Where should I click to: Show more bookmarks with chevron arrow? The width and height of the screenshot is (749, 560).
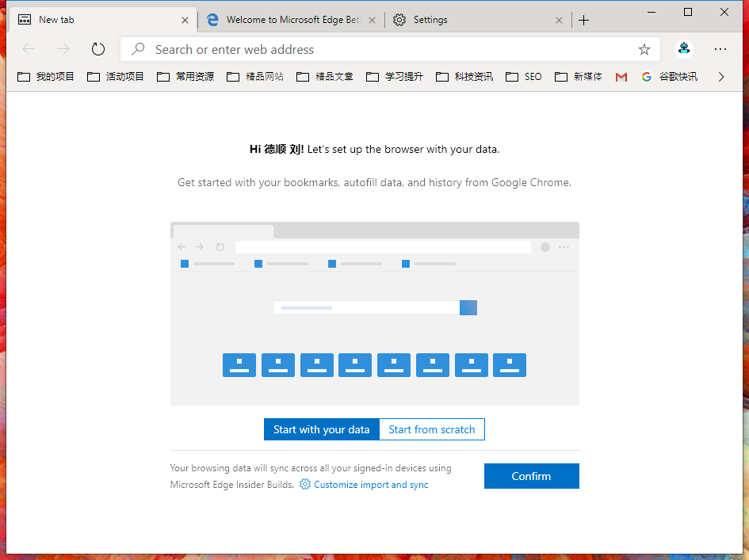click(721, 76)
